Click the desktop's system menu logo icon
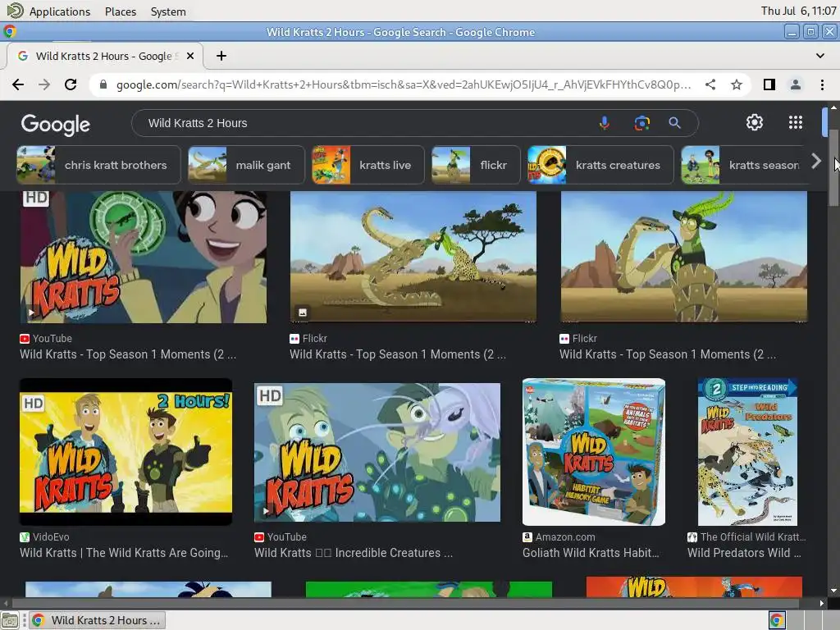This screenshot has height=630, width=840. tap(15, 11)
